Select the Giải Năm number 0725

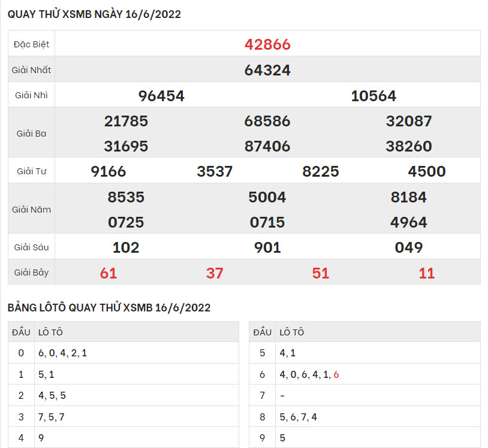pyautogui.click(x=126, y=222)
